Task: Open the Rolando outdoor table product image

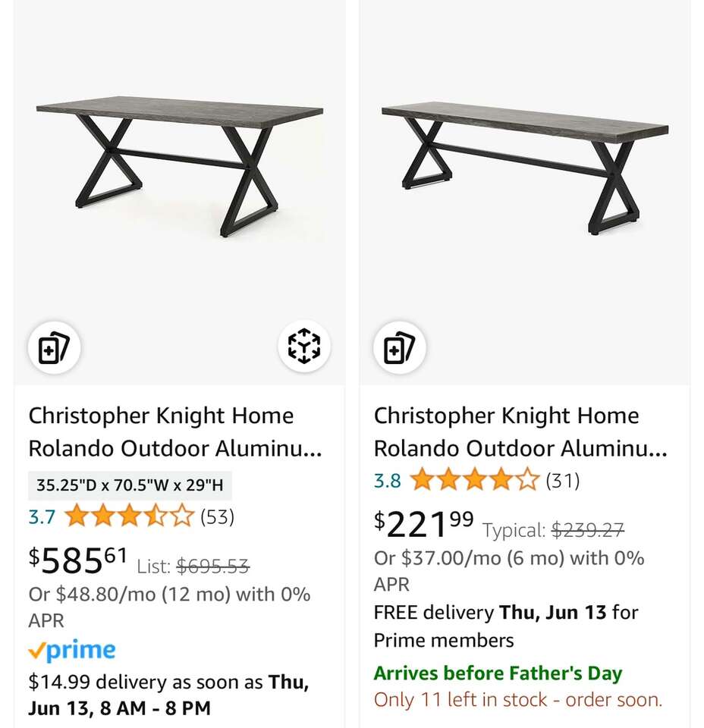Action: (180, 167)
